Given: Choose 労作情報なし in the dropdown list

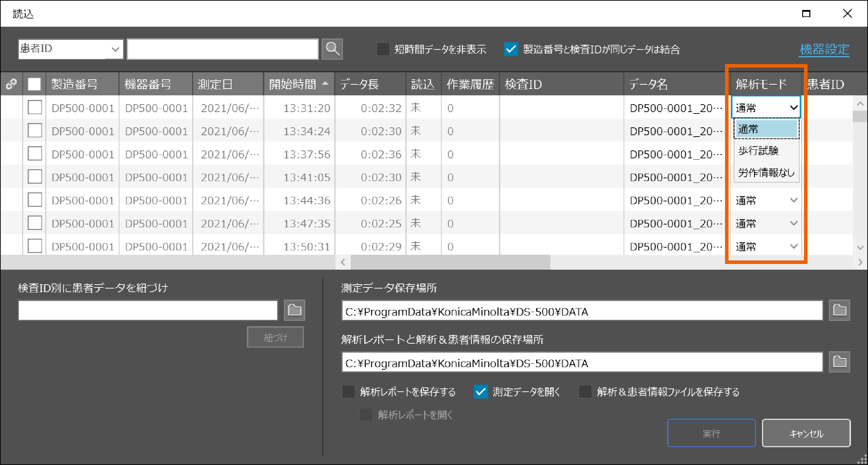Looking at the screenshot, I should click(766, 173).
